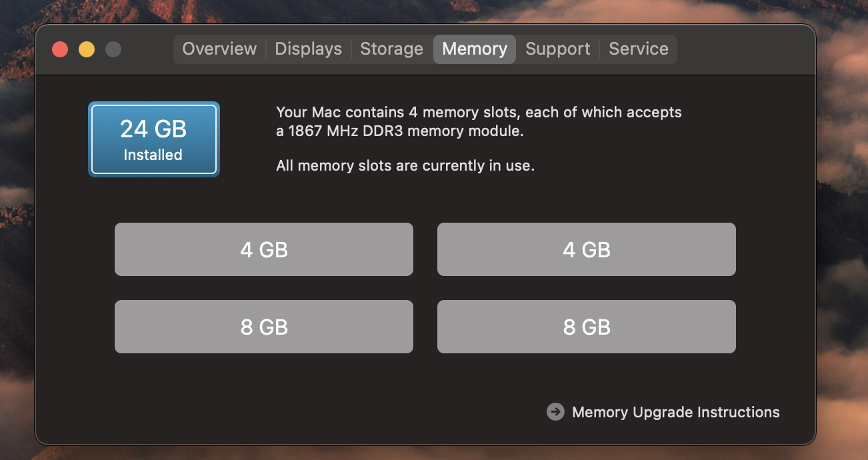Click the left 8 GB memory slot
Image resolution: width=868 pixels, height=460 pixels.
(264, 327)
